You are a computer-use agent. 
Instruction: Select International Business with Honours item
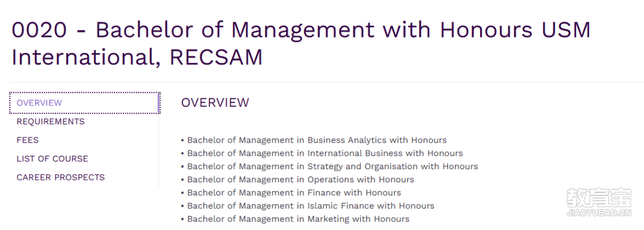click(325, 153)
